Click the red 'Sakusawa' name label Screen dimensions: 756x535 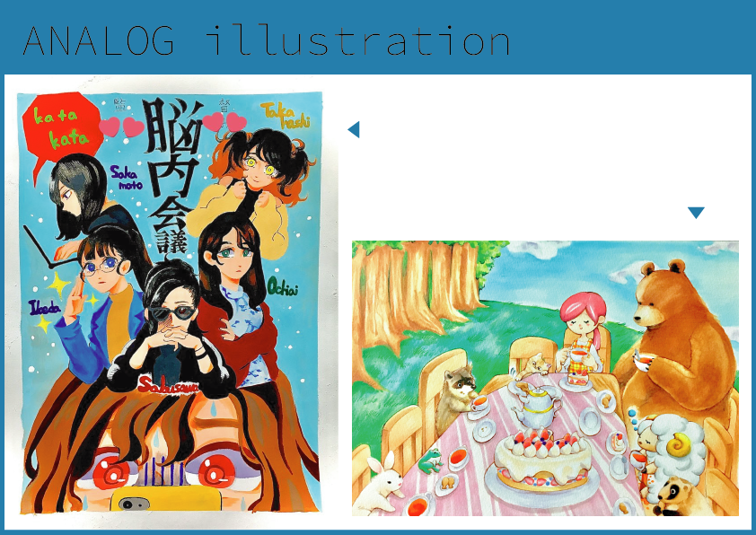point(168,384)
